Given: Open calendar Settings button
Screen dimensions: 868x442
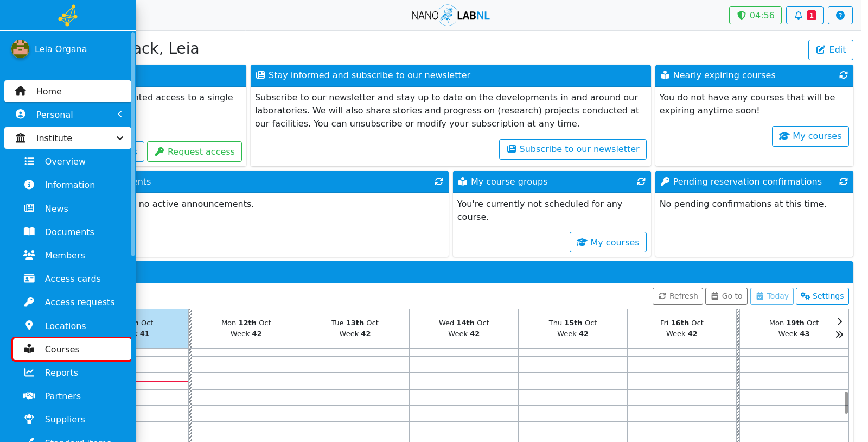Looking at the screenshot, I should click(x=822, y=296).
